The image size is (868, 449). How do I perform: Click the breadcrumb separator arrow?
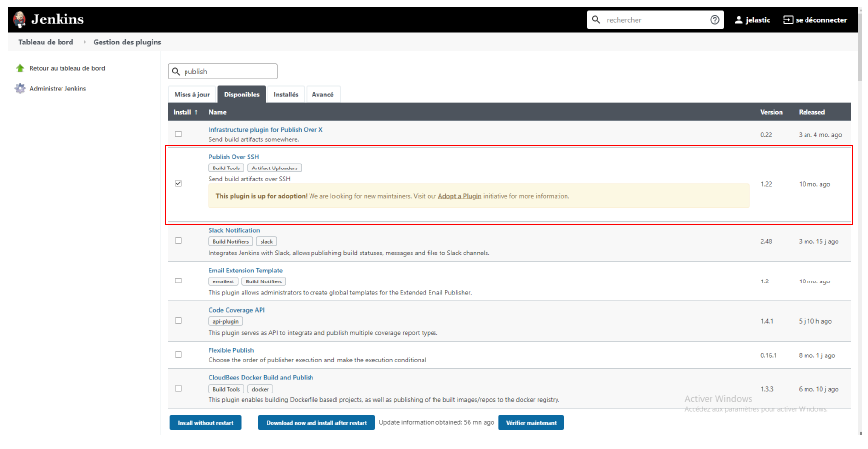tap(84, 42)
